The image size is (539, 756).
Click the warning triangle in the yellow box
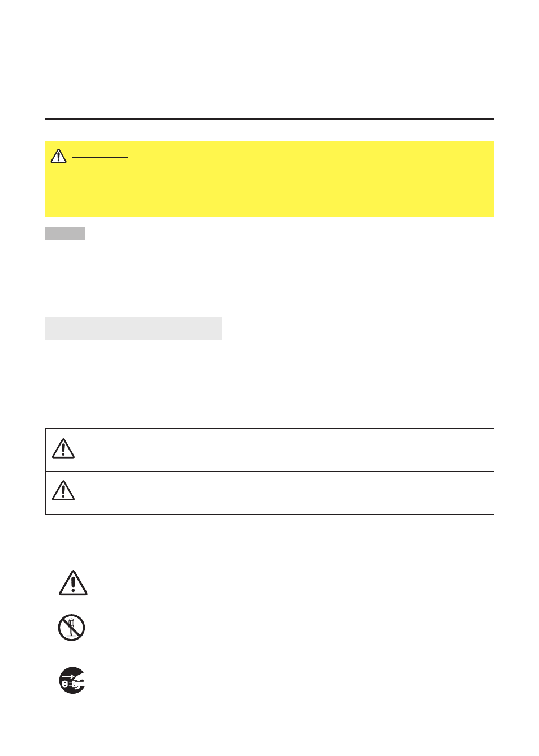tap(58, 156)
